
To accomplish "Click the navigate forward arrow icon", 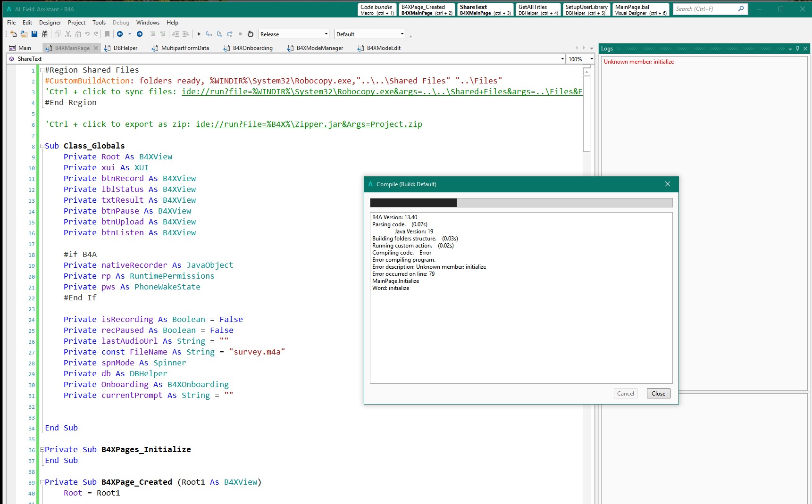I will click(x=140, y=34).
